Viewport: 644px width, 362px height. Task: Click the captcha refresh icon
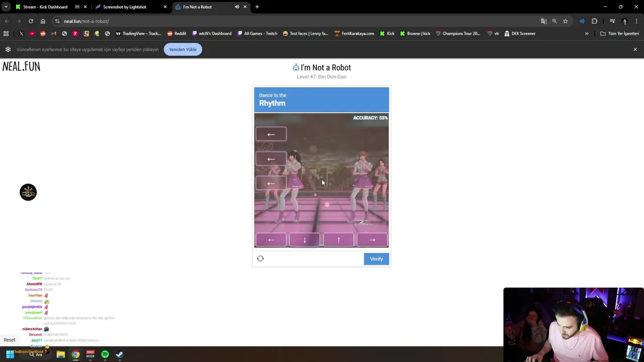click(x=260, y=258)
